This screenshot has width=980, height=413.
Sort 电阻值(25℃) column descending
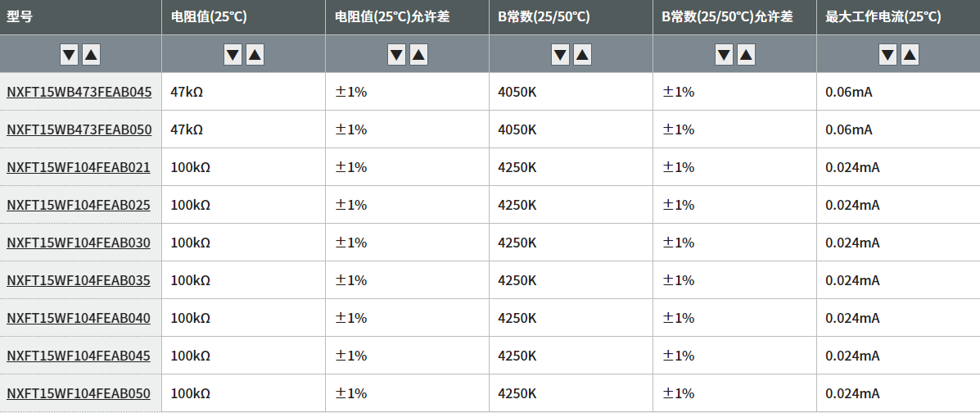click(233, 54)
